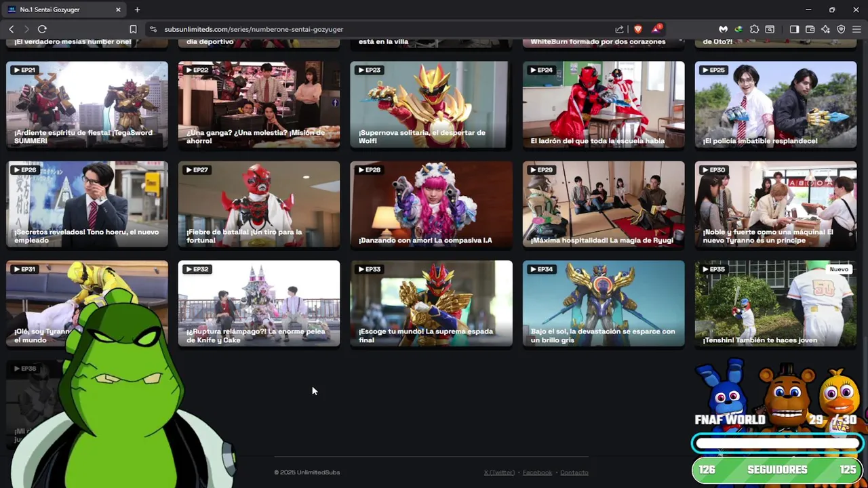Play episode EP25 via its badge

point(713,70)
